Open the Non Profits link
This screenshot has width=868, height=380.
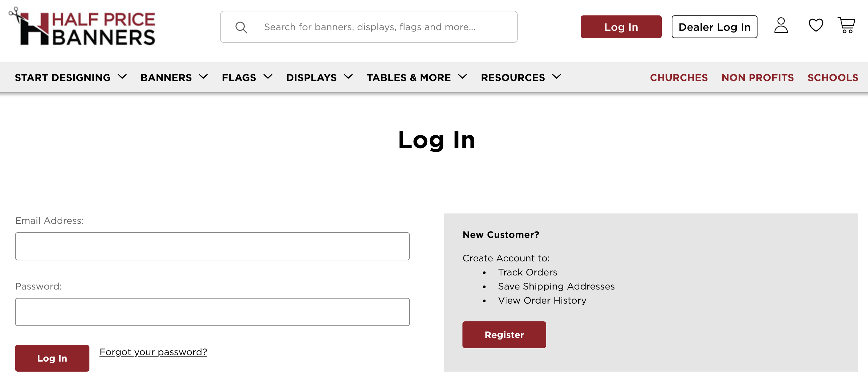pyautogui.click(x=757, y=77)
